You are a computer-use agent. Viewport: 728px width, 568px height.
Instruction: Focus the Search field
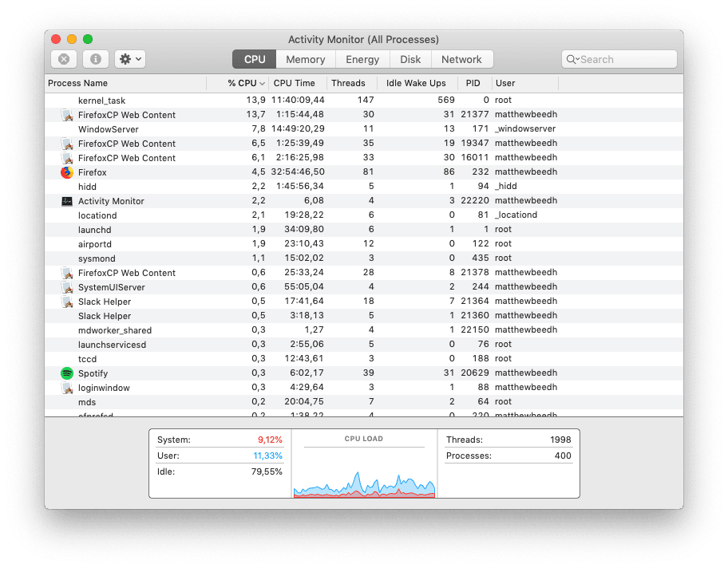pyautogui.click(x=619, y=59)
